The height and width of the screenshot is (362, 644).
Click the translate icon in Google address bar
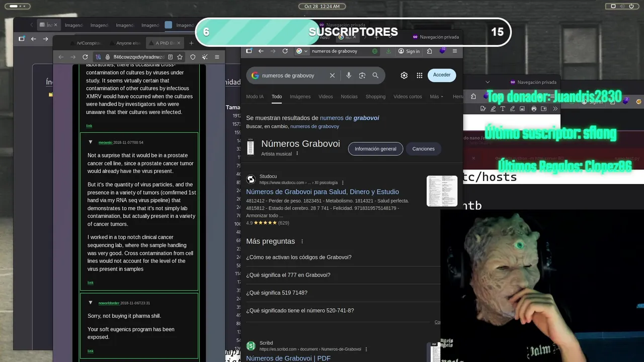click(375, 51)
